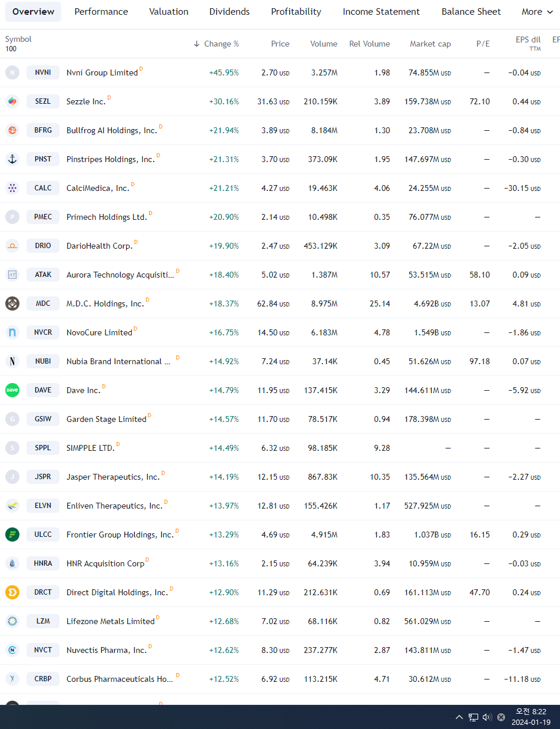Click the DarioHealth logo icon
The width and height of the screenshot is (560, 729).
pos(12,246)
